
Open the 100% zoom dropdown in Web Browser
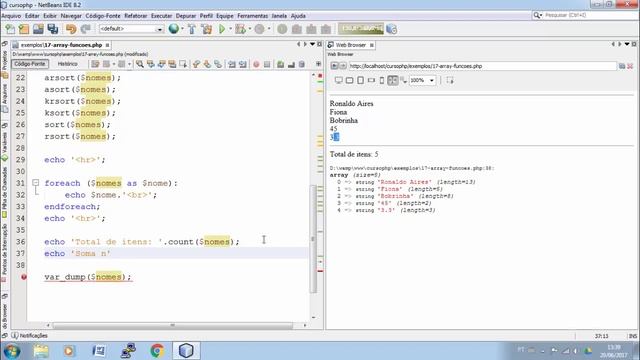point(422,80)
